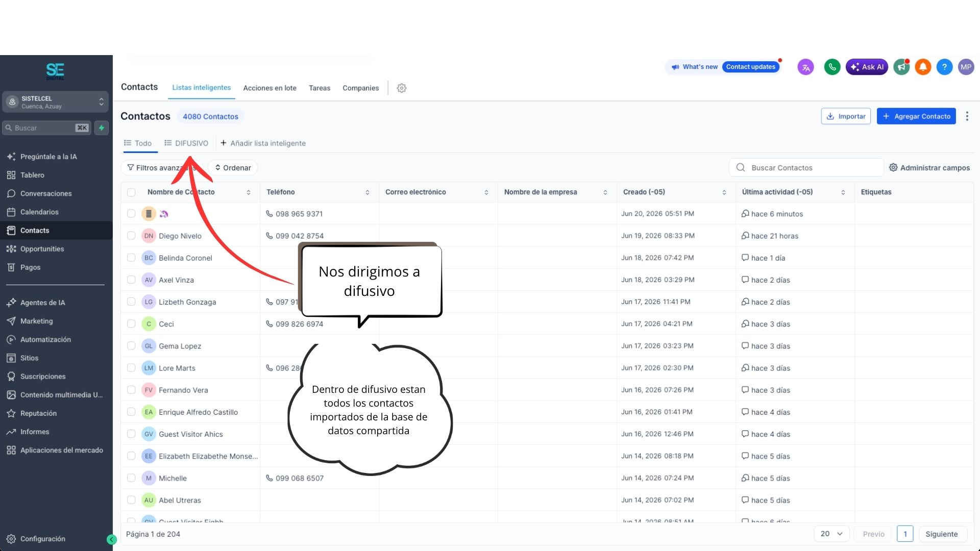
Task: Click the green phone dialer icon
Action: pyautogui.click(x=832, y=67)
